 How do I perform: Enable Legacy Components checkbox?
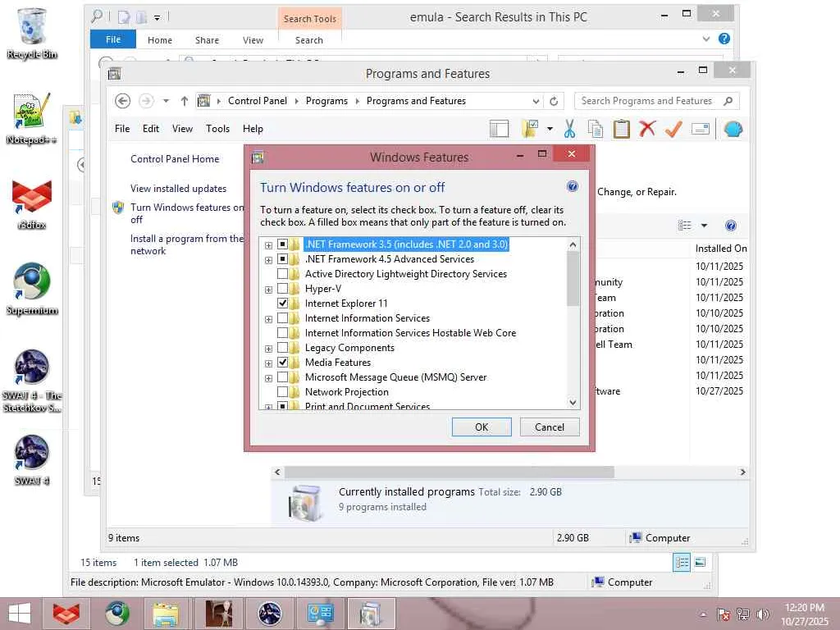point(282,348)
